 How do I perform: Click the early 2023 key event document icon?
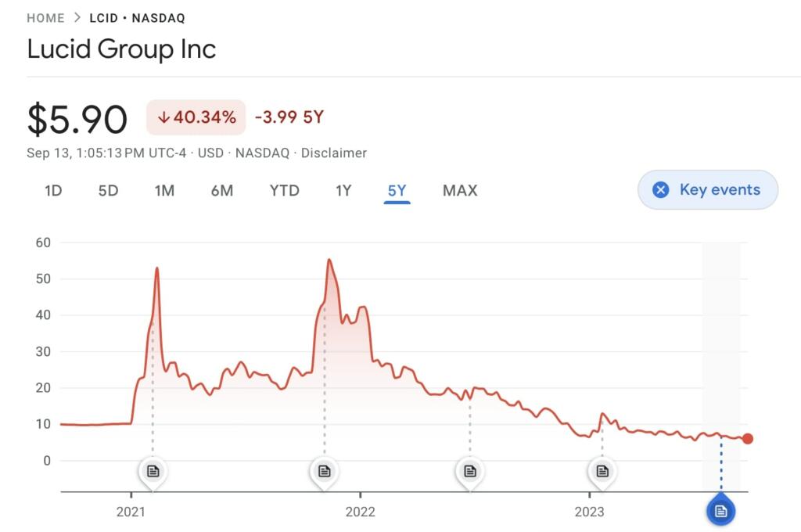point(602,471)
